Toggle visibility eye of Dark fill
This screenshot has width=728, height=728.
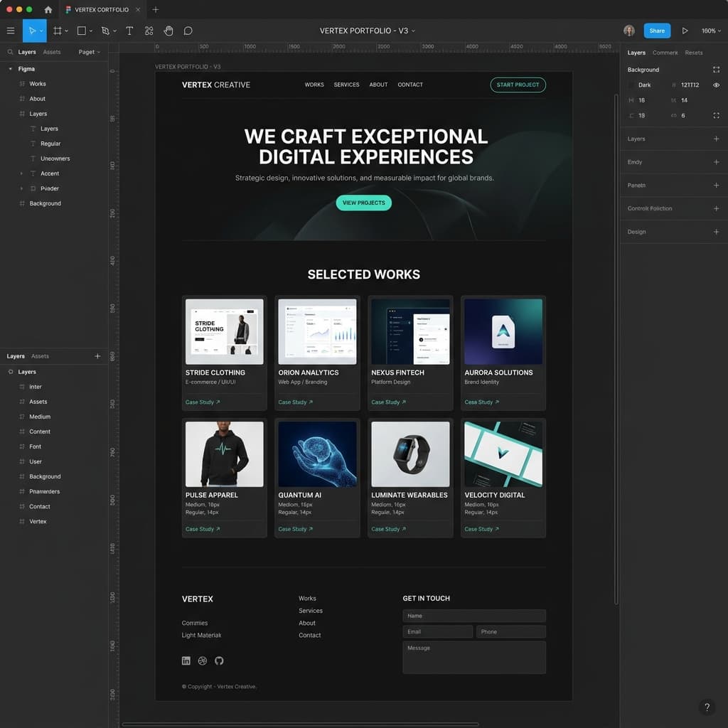point(717,85)
